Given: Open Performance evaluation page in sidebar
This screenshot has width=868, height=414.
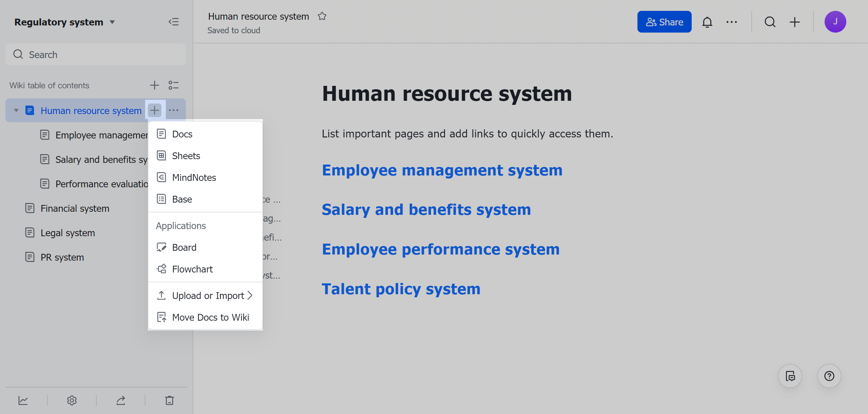Looking at the screenshot, I should point(94,184).
